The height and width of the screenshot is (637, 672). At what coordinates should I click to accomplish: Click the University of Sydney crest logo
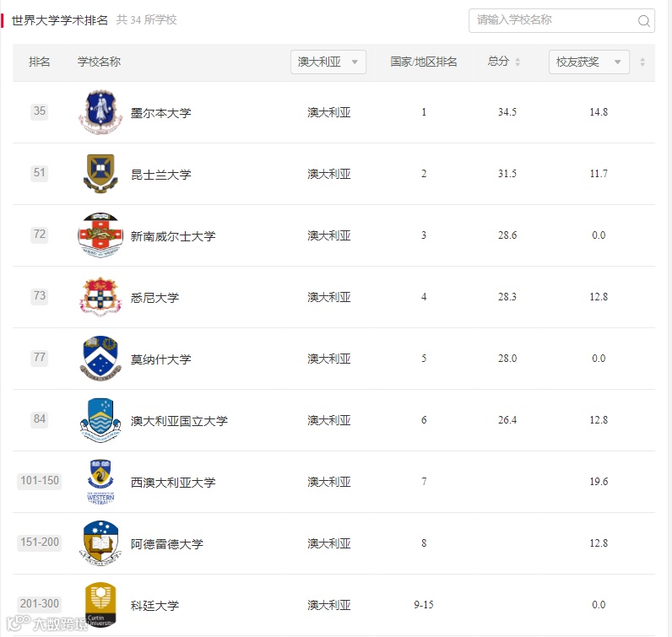100,297
